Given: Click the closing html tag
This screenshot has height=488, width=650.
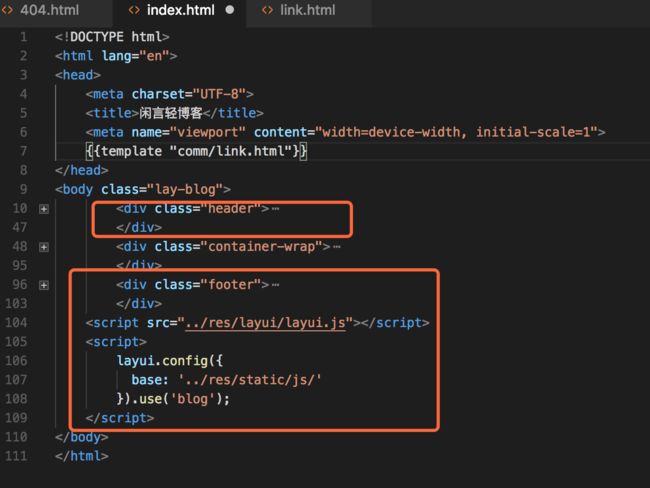Looking at the screenshot, I should click(x=82, y=456).
